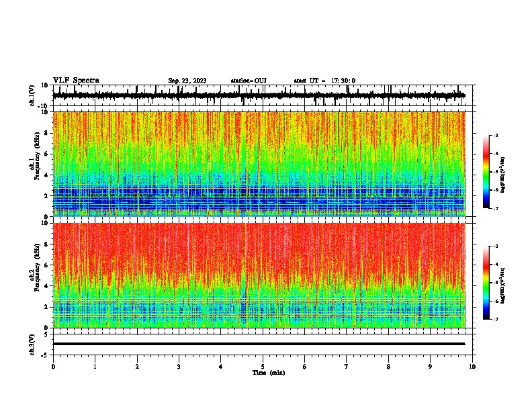Select the date "Sep. 23, 2023"
Screen dimensions: 532x411
(187, 81)
